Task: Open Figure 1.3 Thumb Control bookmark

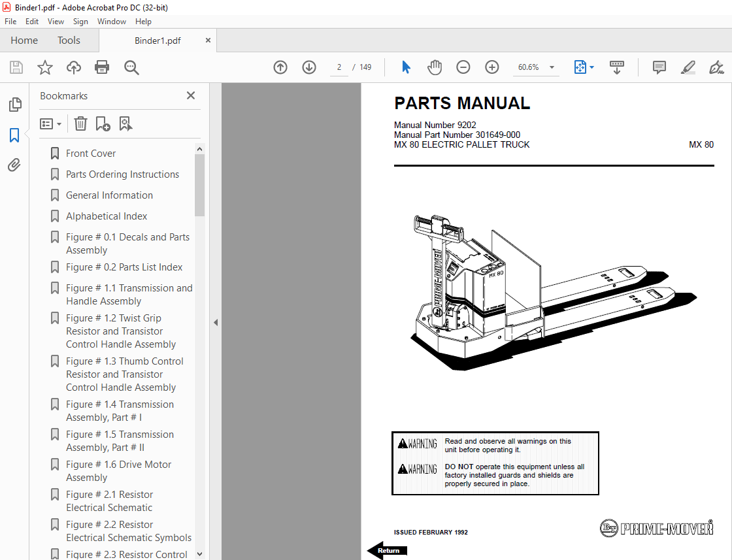Action: (125, 374)
